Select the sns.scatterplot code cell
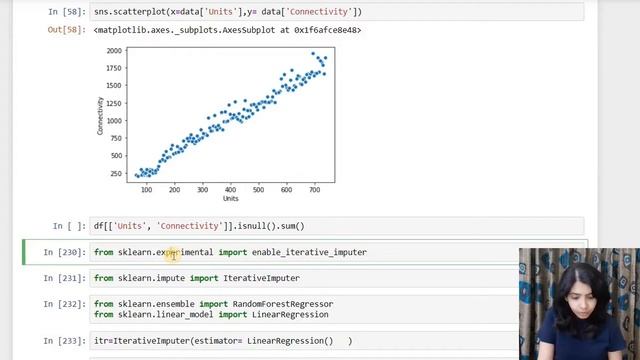 click(x=337, y=12)
